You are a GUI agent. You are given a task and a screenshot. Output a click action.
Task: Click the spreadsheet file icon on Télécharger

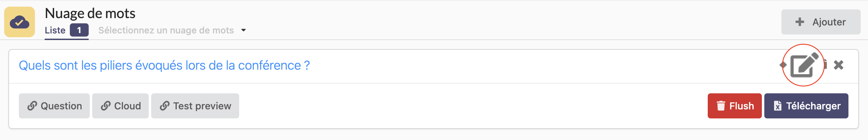(x=778, y=106)
